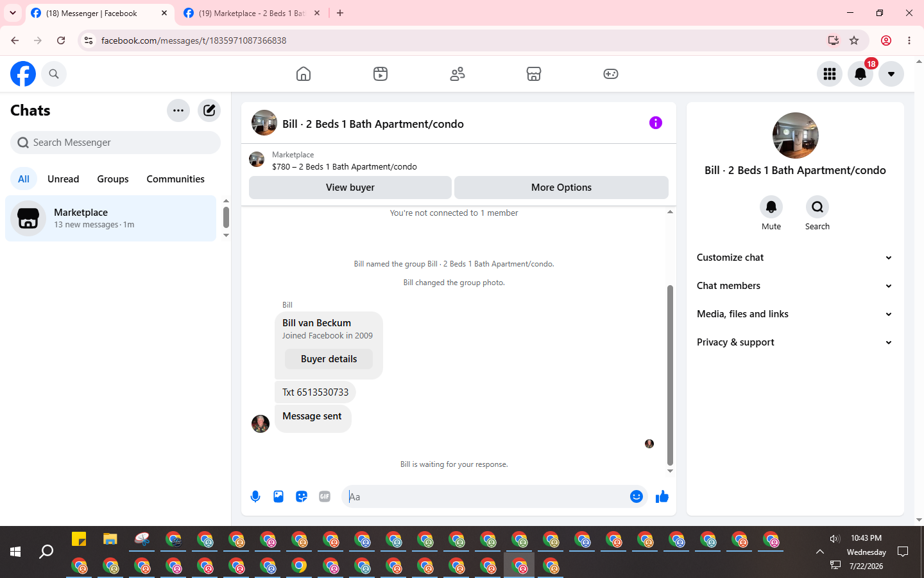The height and width of the screenshot is (578, 924).
Task: Send a thumbs-up like
Action: [662, 496]
